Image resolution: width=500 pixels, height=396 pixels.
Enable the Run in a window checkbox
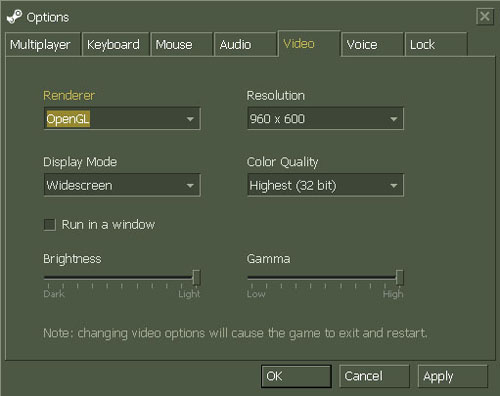pos(50,225)
